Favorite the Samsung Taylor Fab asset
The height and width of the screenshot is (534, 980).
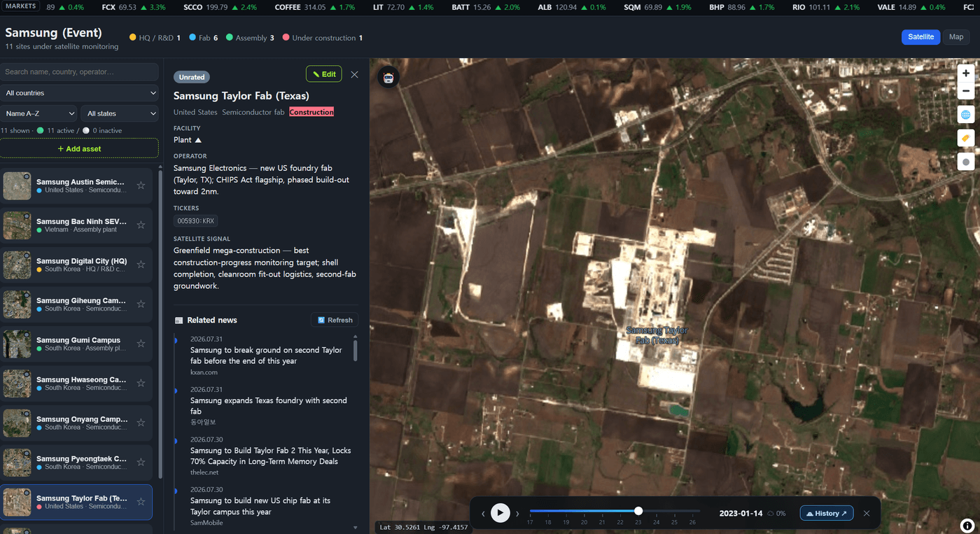click(x=141, y=502)
